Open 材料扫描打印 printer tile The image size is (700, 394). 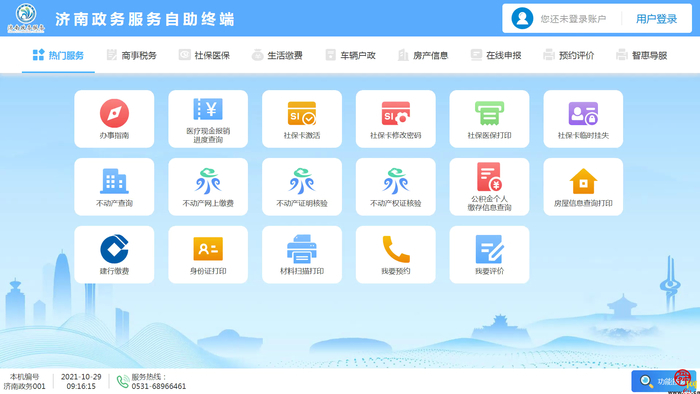[302, 255]
